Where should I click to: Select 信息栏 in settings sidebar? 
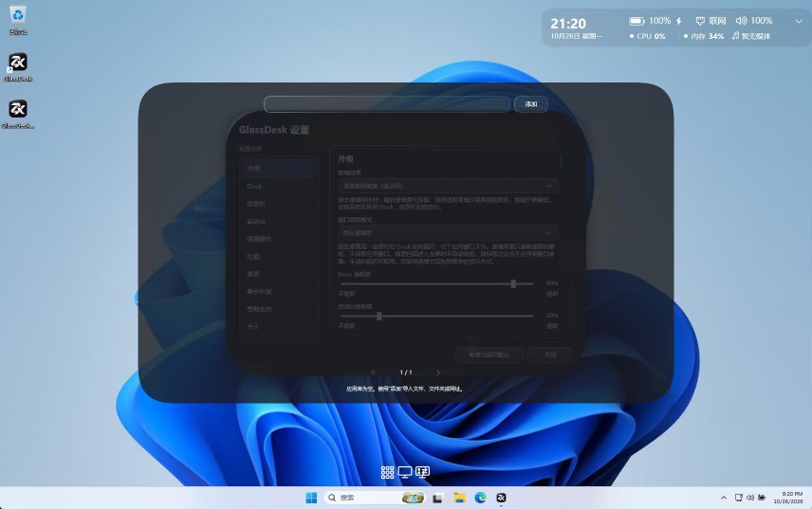[x=279, y=204]
